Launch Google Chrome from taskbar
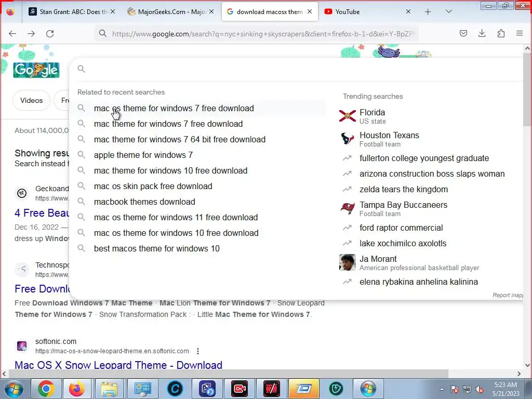The height and width of the screenshot is (399, 532). point(46,389)
